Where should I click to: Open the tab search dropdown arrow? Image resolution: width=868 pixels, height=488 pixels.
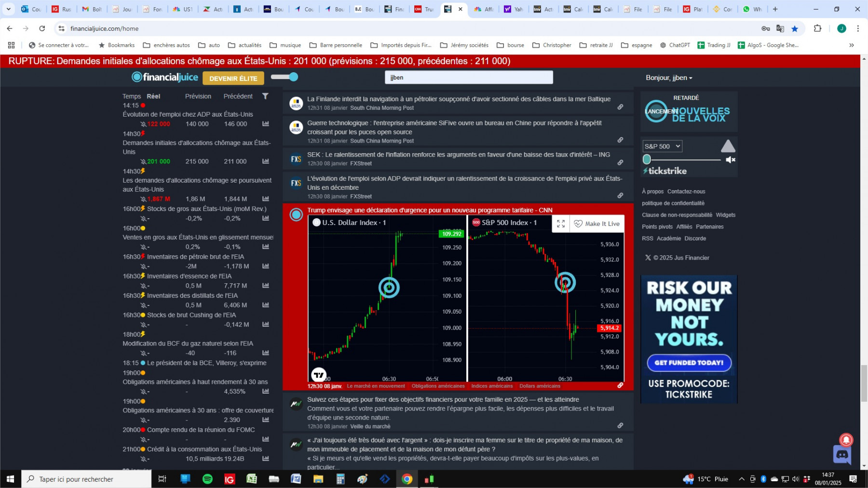(x=8, y=9)
